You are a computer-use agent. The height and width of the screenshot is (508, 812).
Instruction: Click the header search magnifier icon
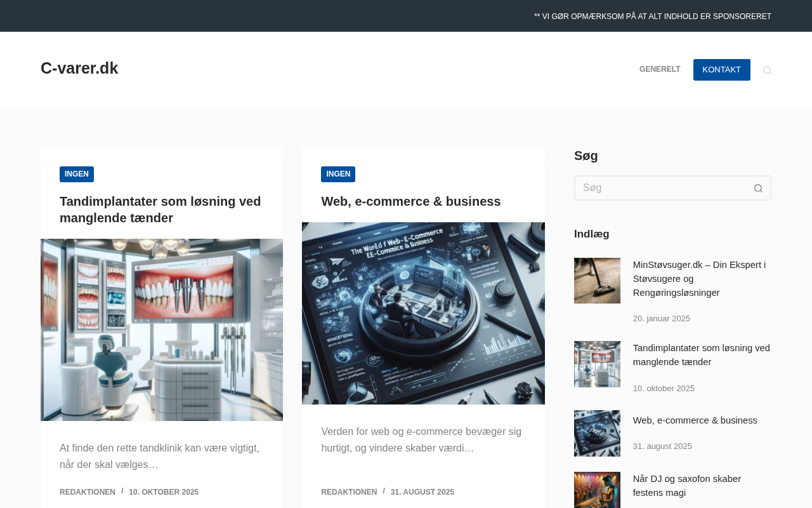pyautogui.click(x=767, y=70)
